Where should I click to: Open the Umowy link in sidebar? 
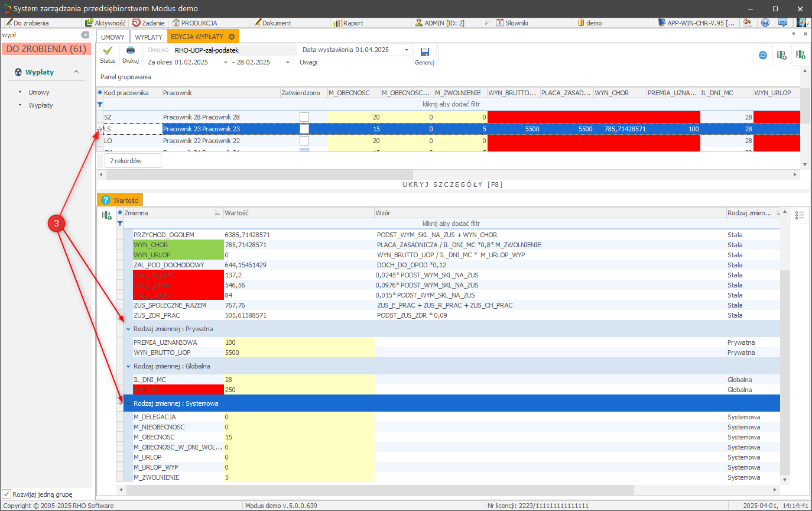pos(39,92)
